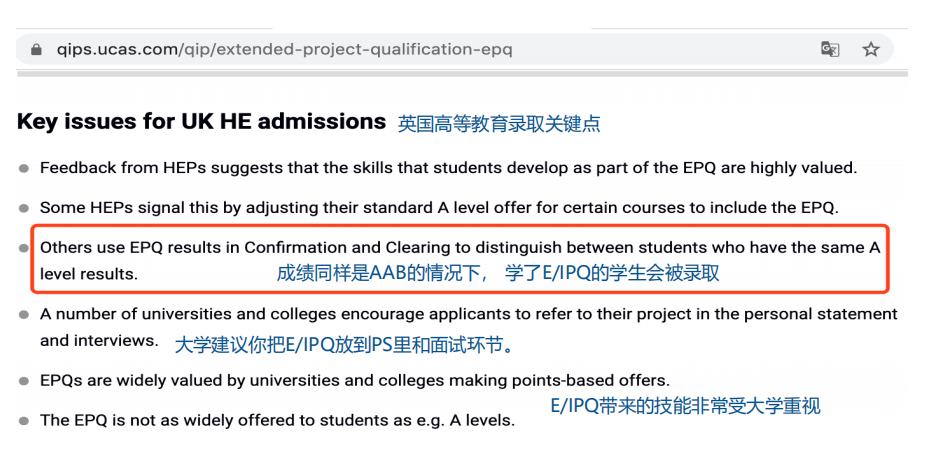The width and height of the screenshot is (942, 475).
Task: Click the words level results. in red box
Action: pyautogui.click(x=89, y=274)
